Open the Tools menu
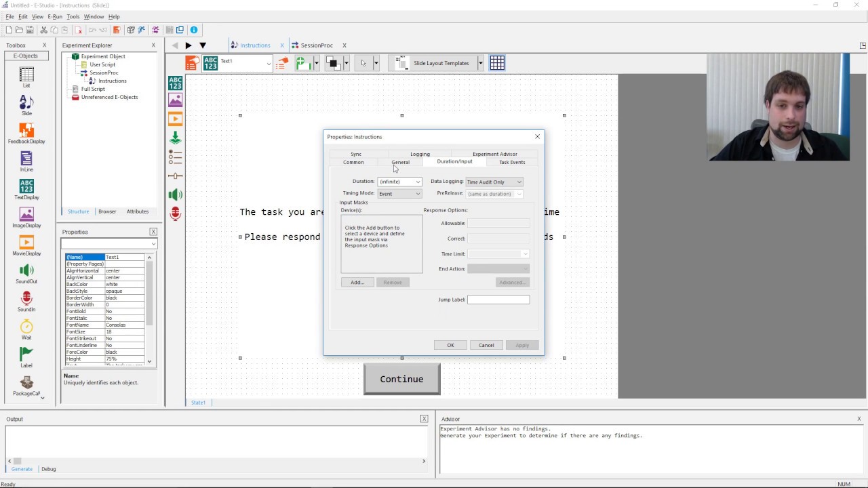 click(73, 16)
